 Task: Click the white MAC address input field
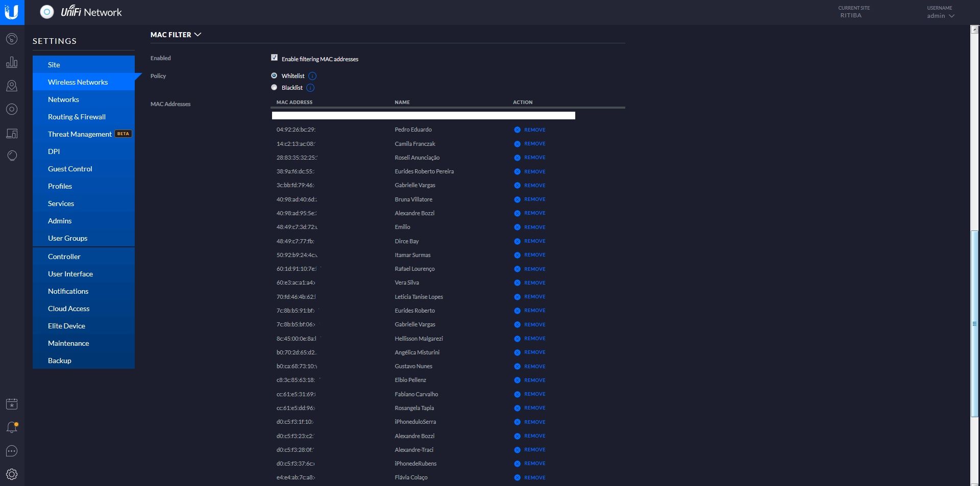[x=423, y=116]
